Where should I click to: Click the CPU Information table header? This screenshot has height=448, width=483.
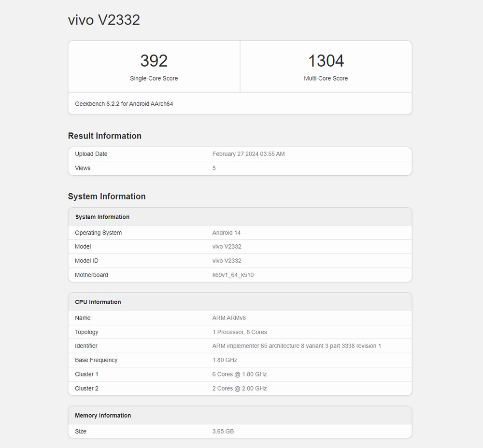(x=98, y=302)
